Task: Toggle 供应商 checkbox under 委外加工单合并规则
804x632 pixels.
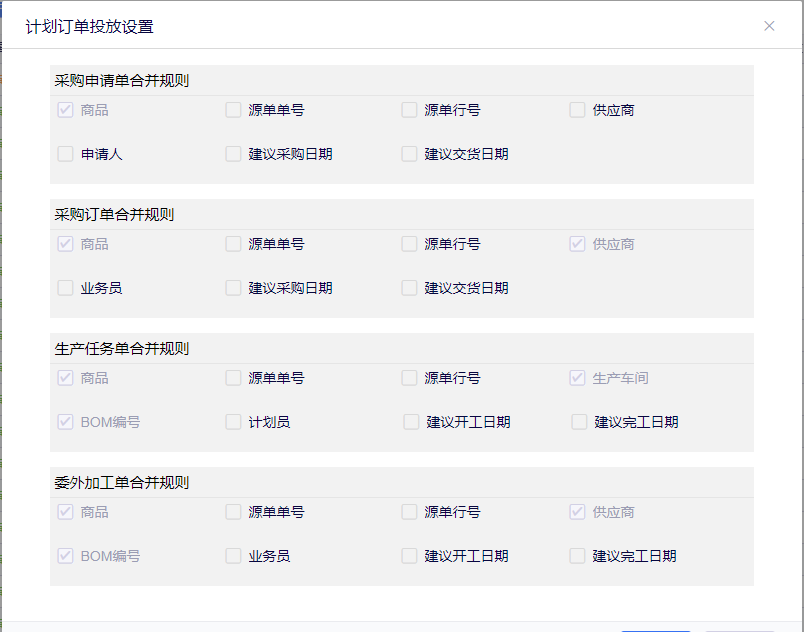Action: click(x=577, y=512)
